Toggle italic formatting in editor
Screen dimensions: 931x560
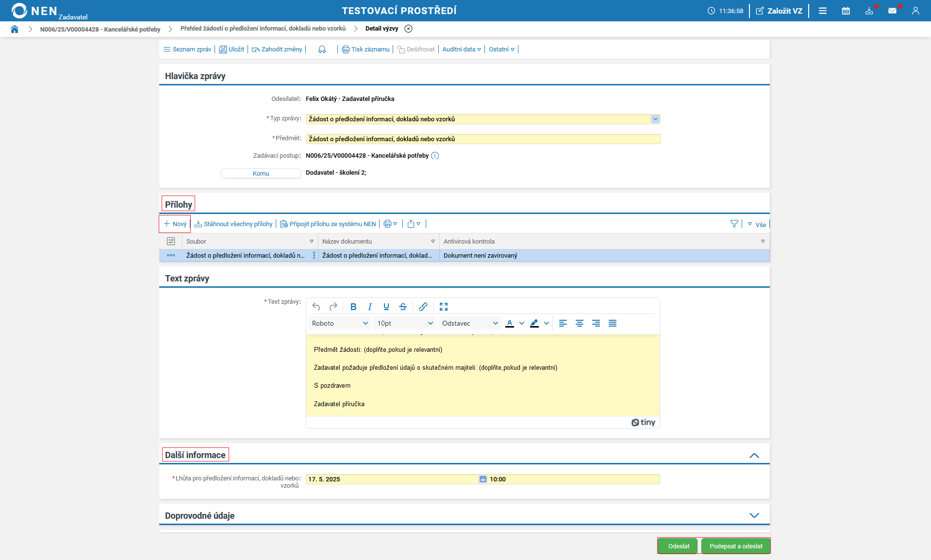coord(370,307)
